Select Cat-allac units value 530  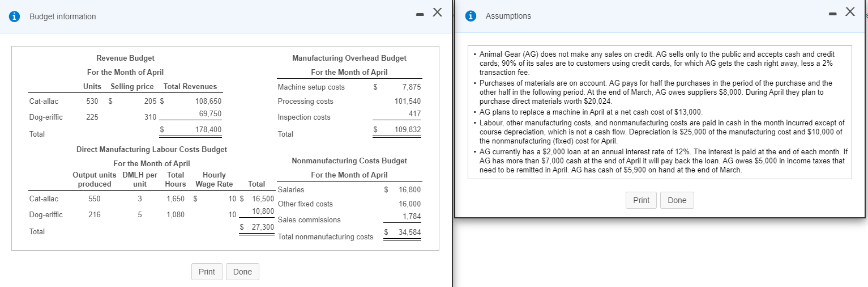(x=92, y=101)
